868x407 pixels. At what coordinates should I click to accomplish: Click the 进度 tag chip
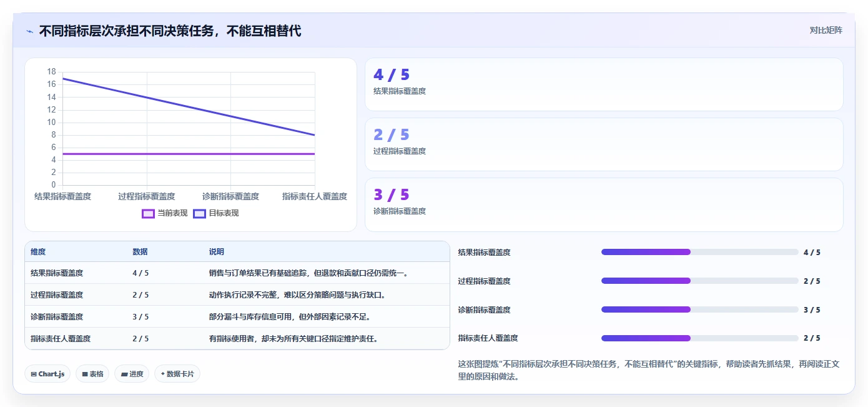[132, 374]
